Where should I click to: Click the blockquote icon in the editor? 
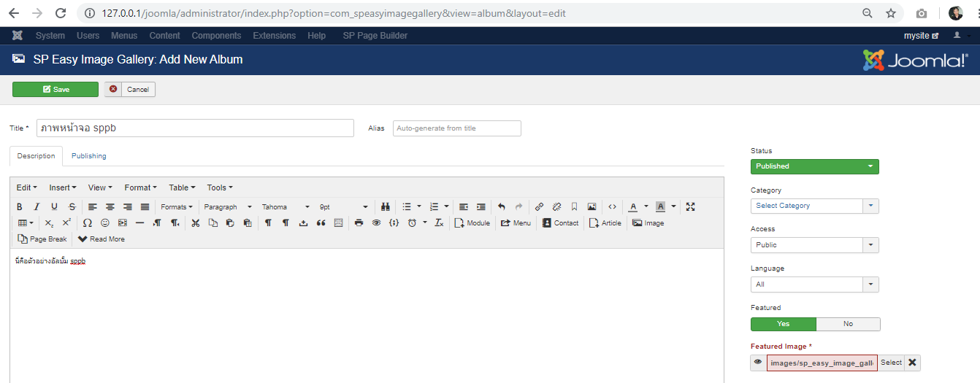click(321, 223)
